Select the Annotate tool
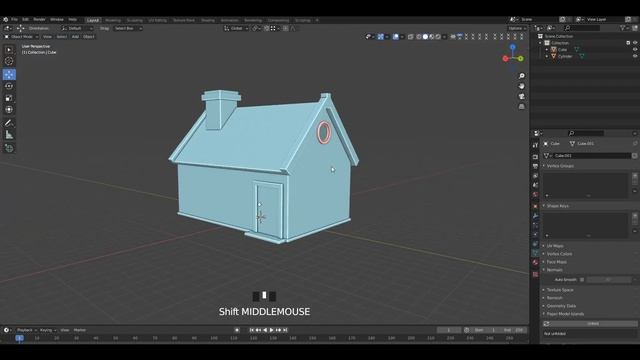 tap(9, 123)
